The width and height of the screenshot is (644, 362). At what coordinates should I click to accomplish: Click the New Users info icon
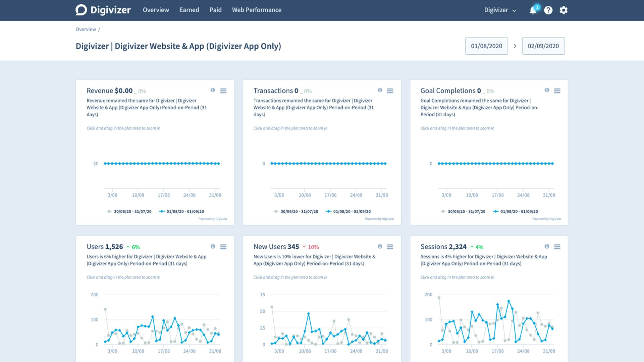click(x=380, y=246)
